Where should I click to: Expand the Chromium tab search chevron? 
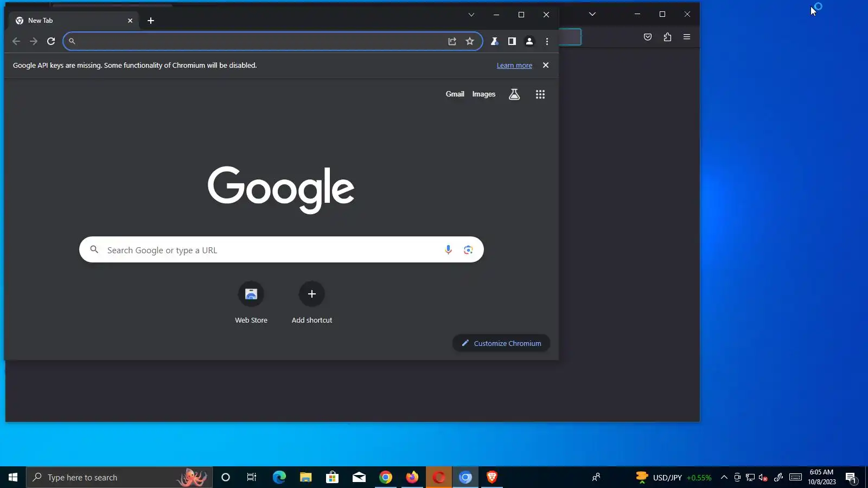(471, 15)
